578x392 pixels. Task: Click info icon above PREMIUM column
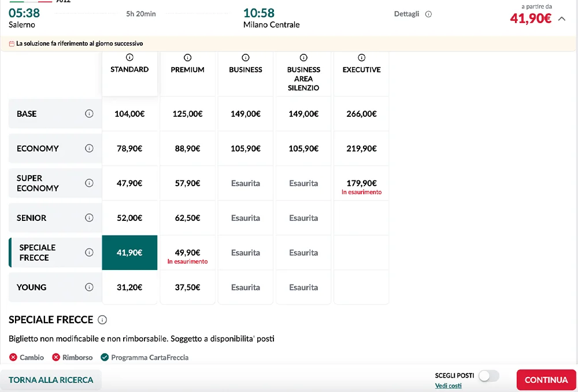click(187, 58)
